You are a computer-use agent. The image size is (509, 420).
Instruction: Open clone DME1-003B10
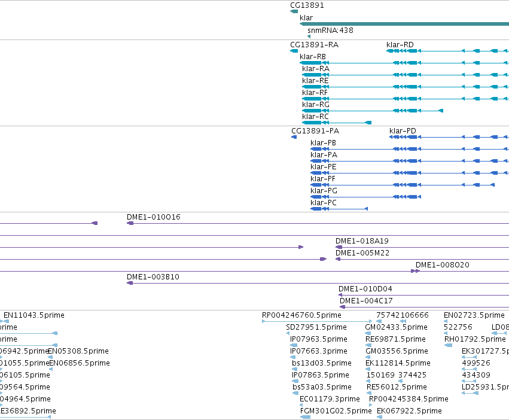[x=153, y=277]
